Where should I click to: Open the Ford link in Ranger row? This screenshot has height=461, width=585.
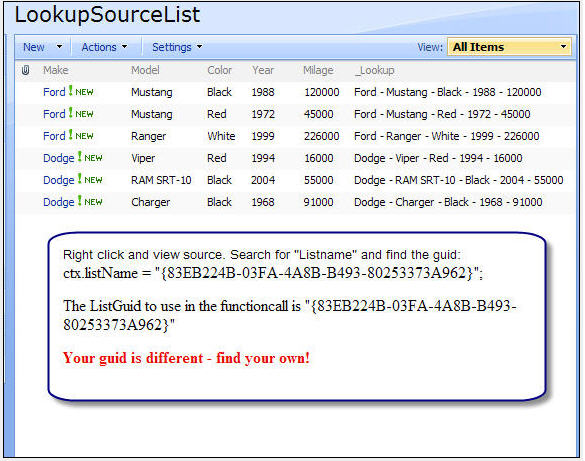pyautogui.click(x=54, y=136)
